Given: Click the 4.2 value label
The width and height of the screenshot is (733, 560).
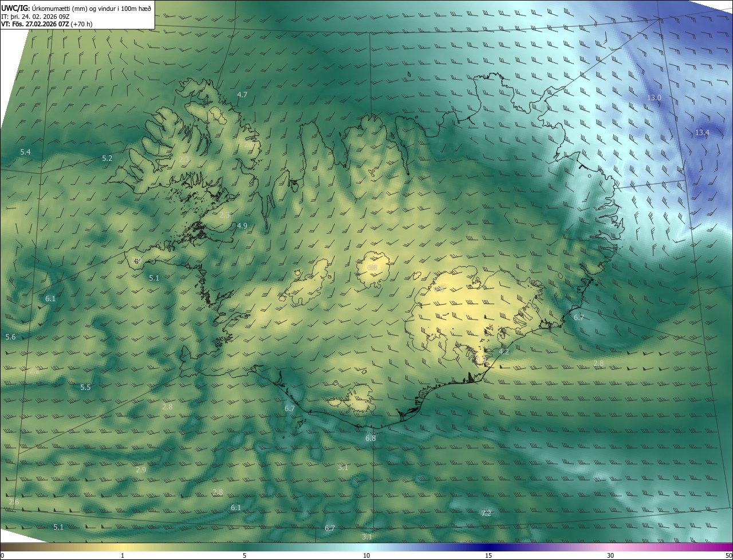Looking at the screenshot, I should pos(504,352).
